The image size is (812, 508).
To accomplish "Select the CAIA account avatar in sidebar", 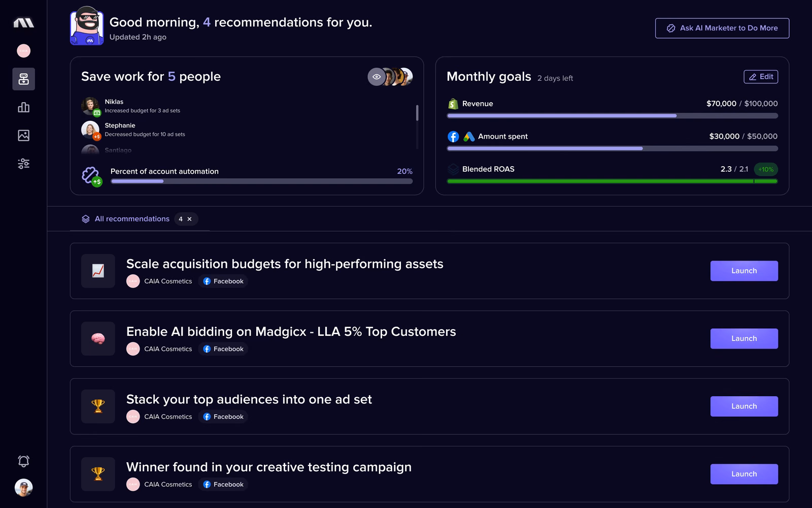I will coord(23,51).
